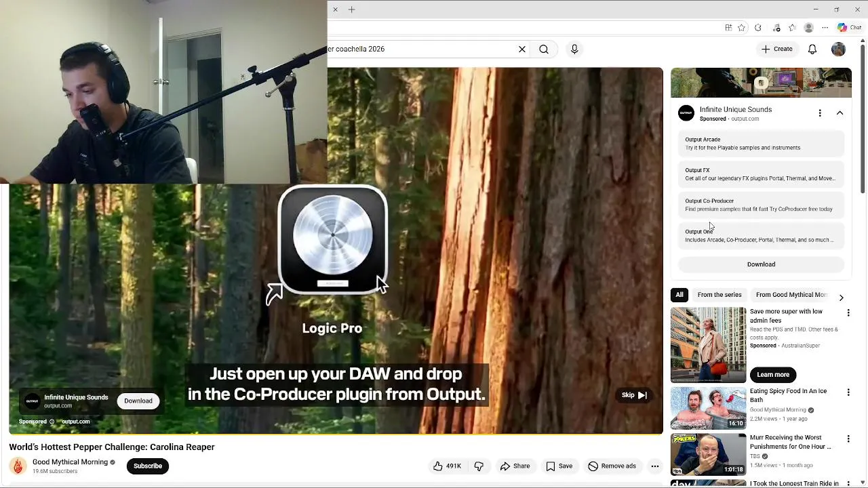The width and height of the screenshot is (868, 488).
Task: Dislike the Carolina Reaper video
Action: click(x=479, y=466)
